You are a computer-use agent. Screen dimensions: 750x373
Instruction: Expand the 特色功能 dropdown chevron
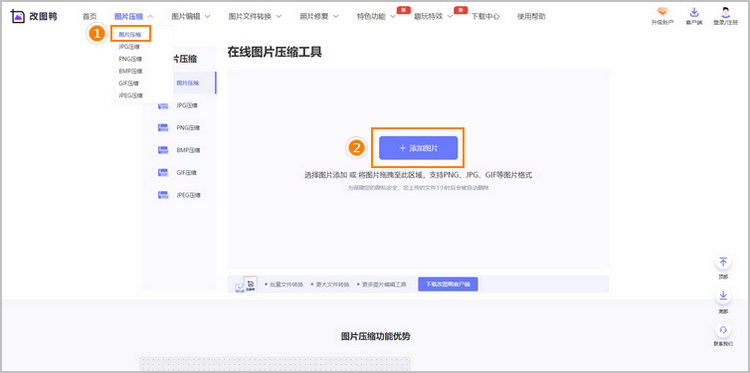(392, 17)
